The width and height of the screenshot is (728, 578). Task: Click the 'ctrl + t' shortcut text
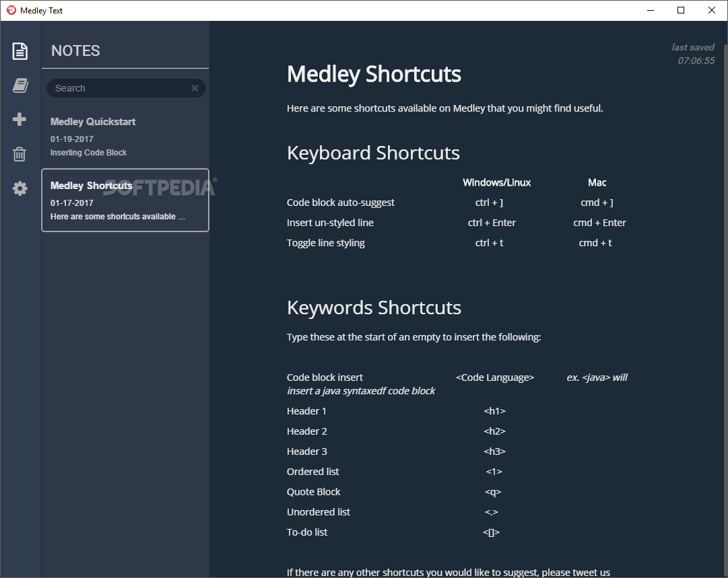[x=490, y=243]
